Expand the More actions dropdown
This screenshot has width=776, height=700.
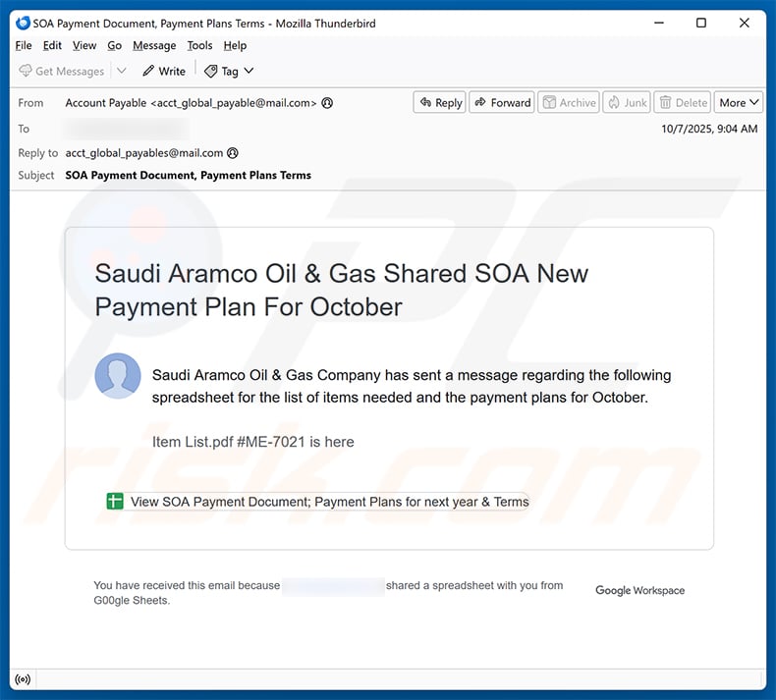(x=740, y=102)
